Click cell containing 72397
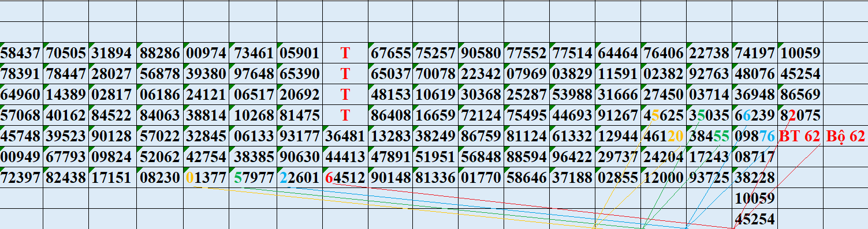This screenshot has width=868, height=229. pos(21,177)
